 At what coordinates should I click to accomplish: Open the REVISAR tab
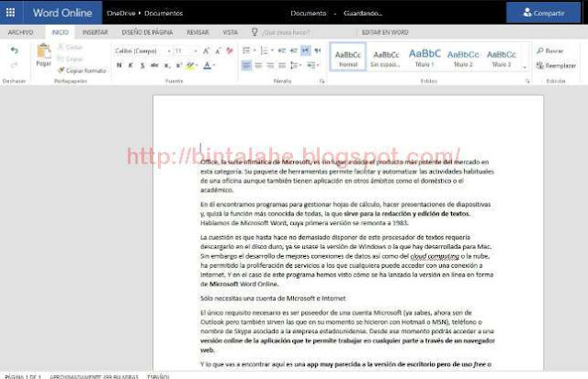point(198,33)
